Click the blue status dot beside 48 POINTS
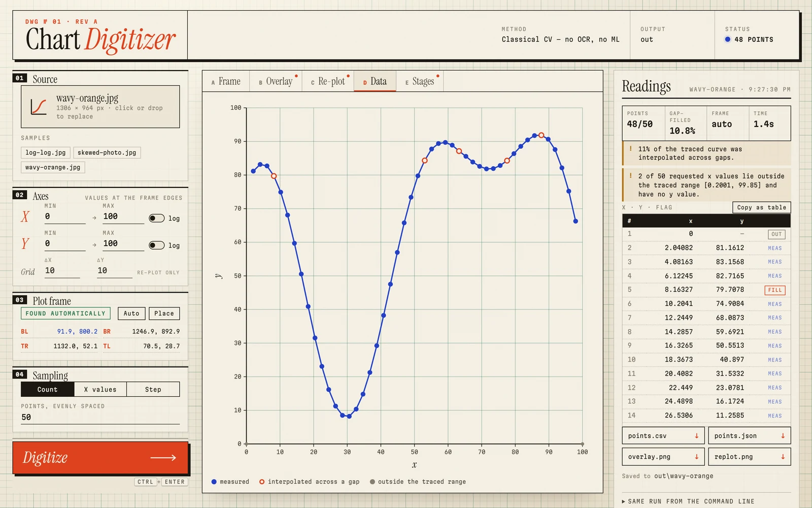Viewport: 812px width, 508px height. tap(727, 39)
